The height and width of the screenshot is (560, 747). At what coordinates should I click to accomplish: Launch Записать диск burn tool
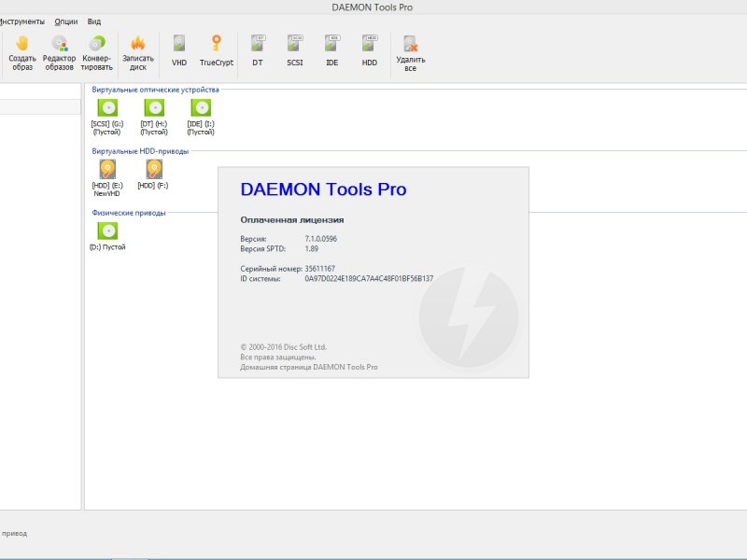tap(138, 53)
